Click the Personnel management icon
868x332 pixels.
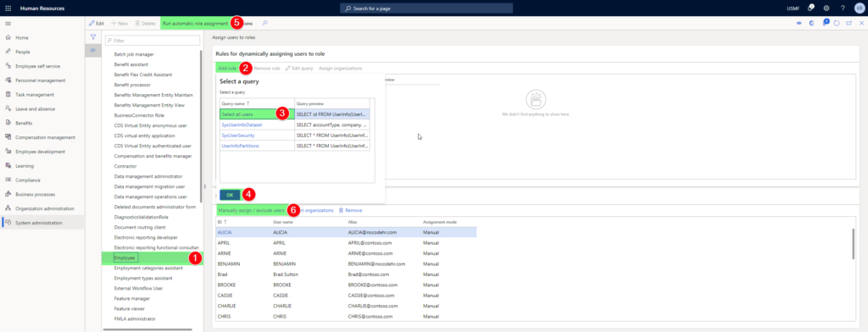coord(8,80)
